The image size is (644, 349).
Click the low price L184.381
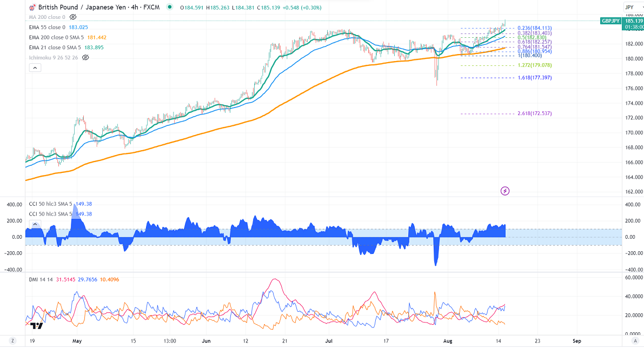tap(243, 8)
